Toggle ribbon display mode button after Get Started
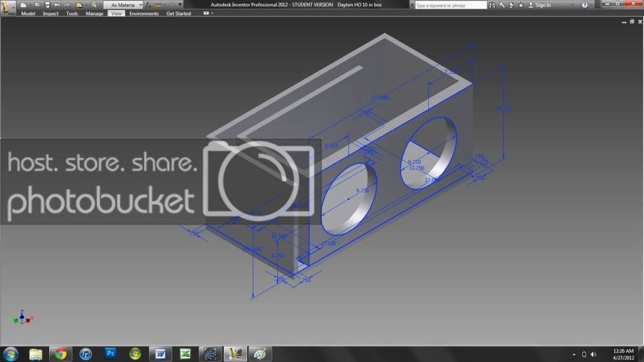 [x=206, y=13]
